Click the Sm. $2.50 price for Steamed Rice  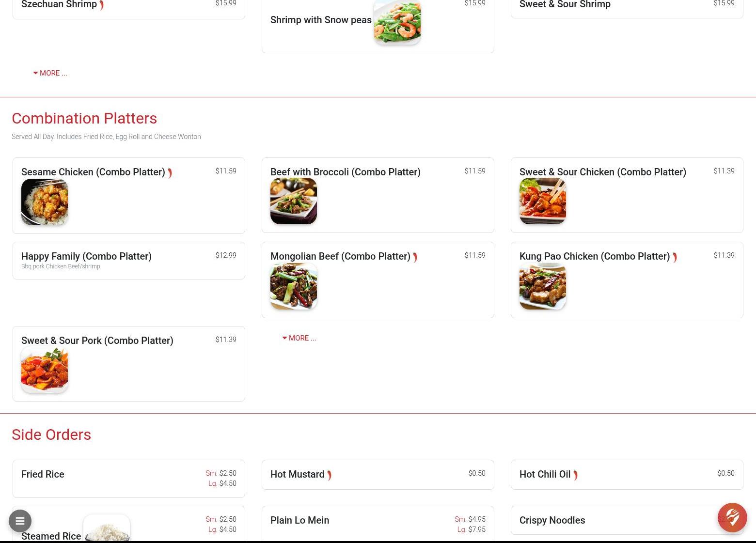[x=221, y=519]
